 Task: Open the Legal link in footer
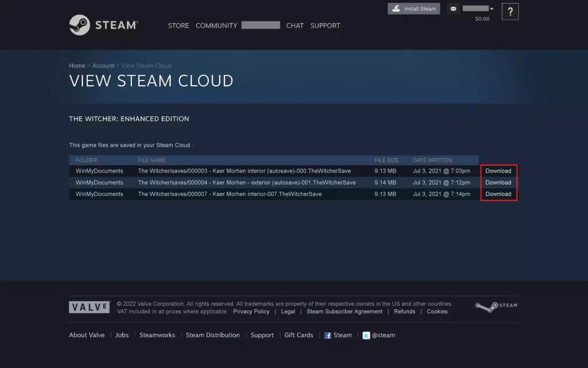[288, 312]
